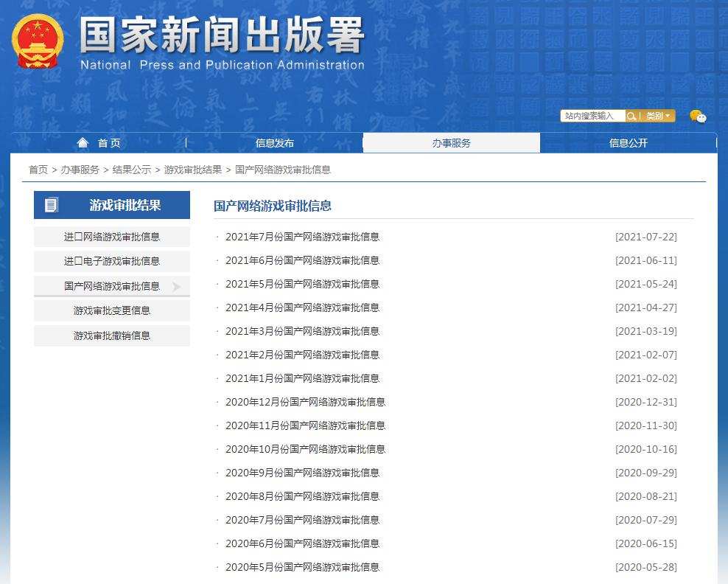728x584 pixels.
Task: Click the date [2020-08-21]
Action: (x=645, y=497)
